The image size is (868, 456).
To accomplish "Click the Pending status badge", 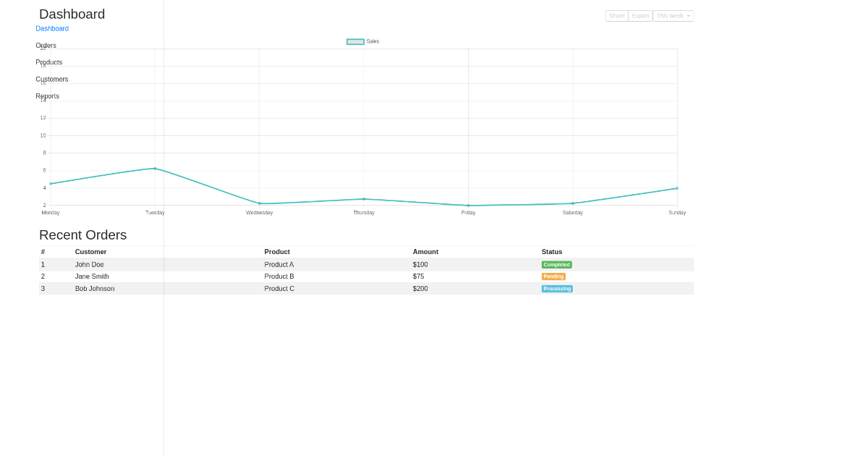I will tap(553, 276).
